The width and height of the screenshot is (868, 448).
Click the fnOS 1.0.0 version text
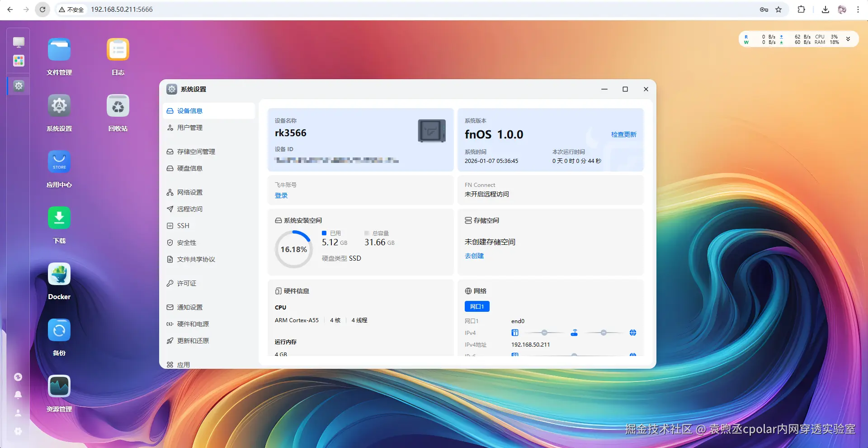[x=494, y=134]
